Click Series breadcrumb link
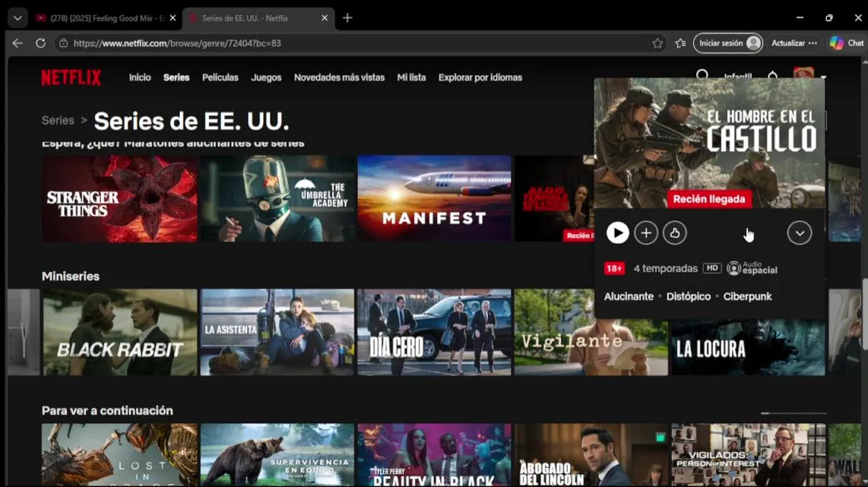 [x=58, y=120]
